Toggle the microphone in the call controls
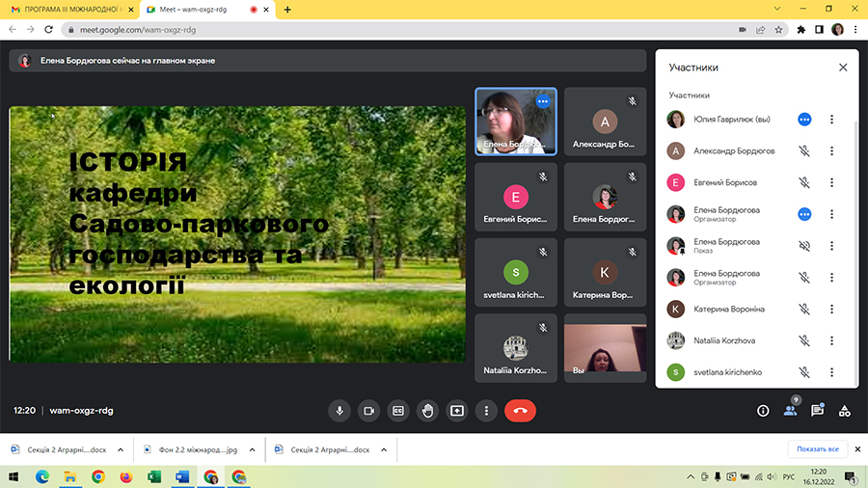 (x=339, y=410)
